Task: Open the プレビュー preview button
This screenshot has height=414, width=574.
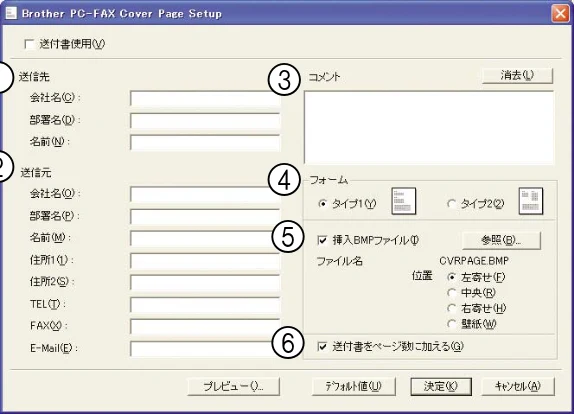Action: coord(234,387)
